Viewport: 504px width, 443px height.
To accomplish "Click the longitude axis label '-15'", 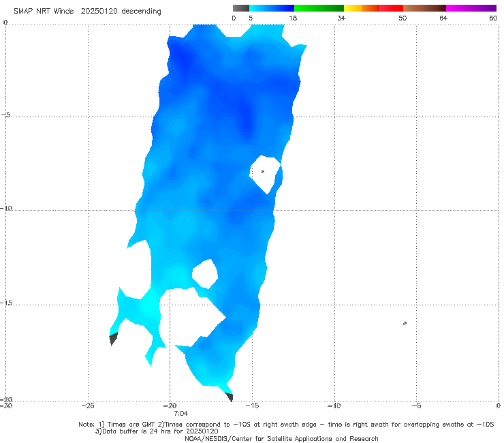I will (x=252, y=406).
